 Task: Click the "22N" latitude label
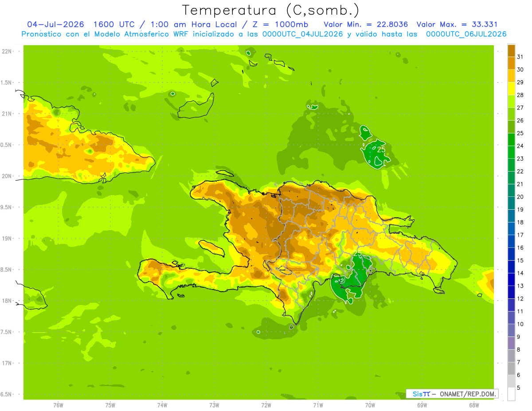point(7,51)
